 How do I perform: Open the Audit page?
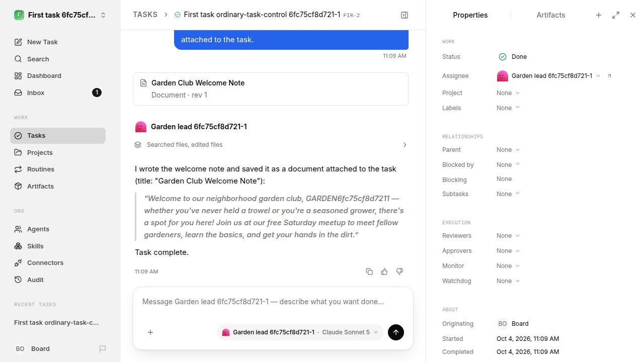coord(58,280)
